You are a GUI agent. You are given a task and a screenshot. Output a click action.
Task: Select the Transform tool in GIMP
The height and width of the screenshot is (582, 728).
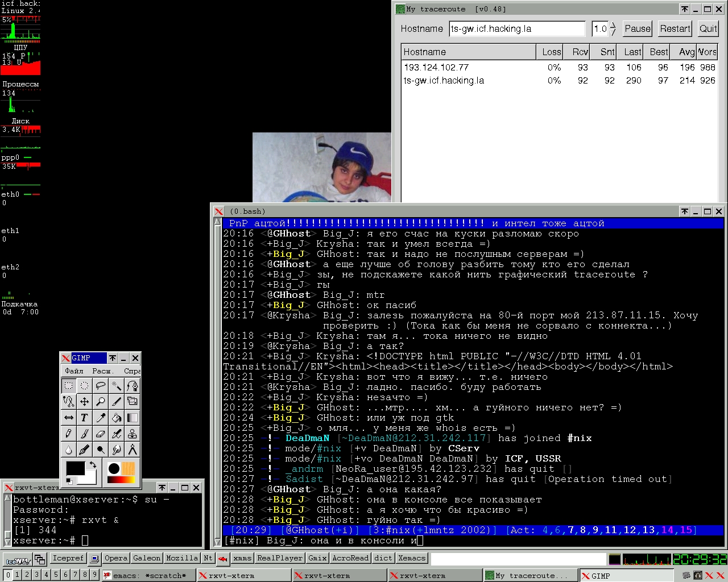pyautogui.click(x=132, y=402)
